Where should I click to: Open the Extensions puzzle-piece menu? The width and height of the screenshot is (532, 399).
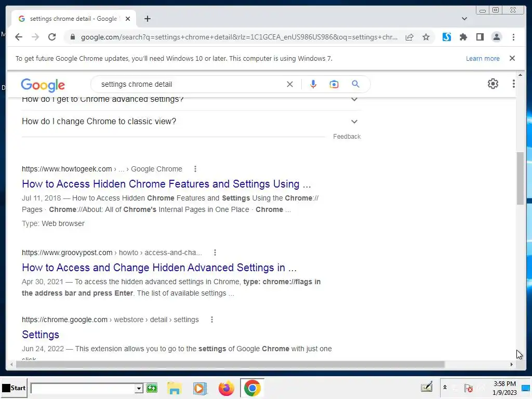click(463, 37)
